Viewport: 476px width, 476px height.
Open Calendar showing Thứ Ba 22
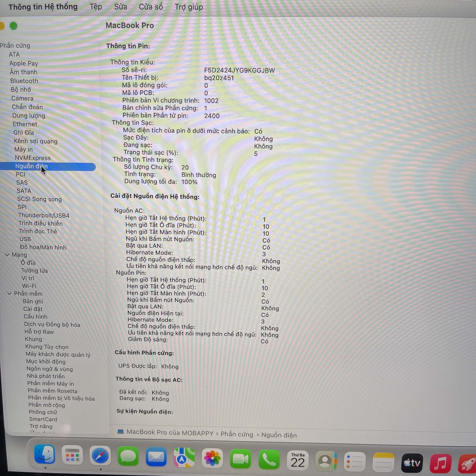coord(298,460)
